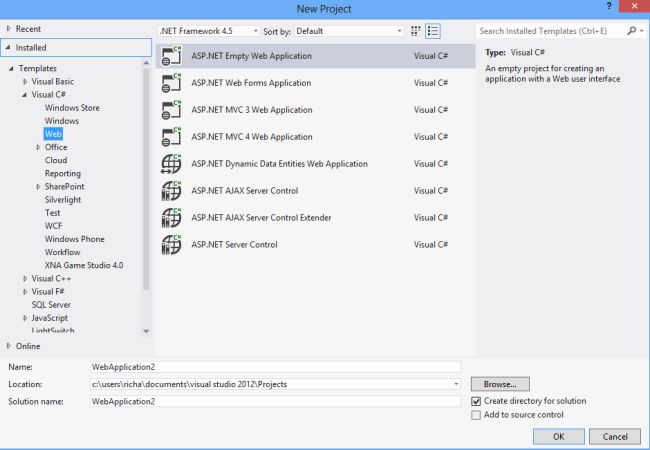Select the Silverlight template category
The width and height of the screenshot is (650, 450).
(63, 200)
